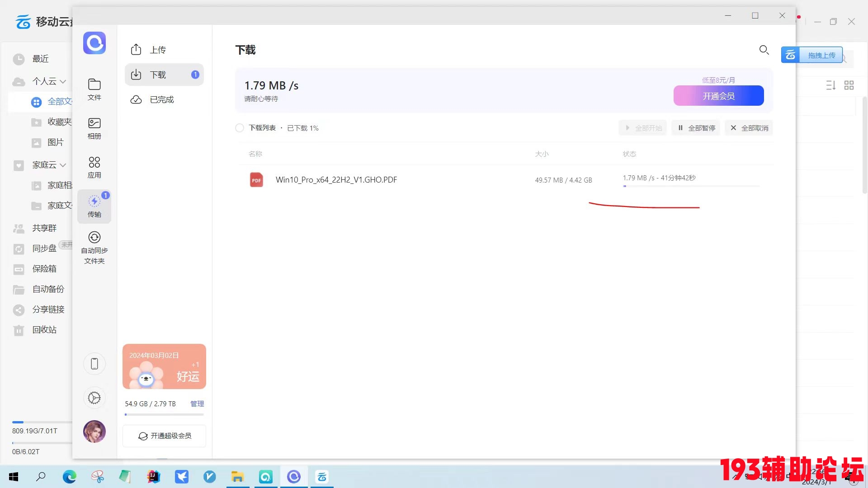This screenshot has height=488, width=868.
Task: Switch to 已完成 completed tab
Action: pos(164,99)
